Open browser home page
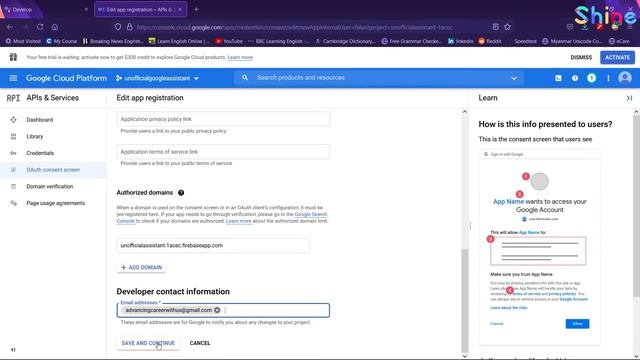 [x=55, y=27]
